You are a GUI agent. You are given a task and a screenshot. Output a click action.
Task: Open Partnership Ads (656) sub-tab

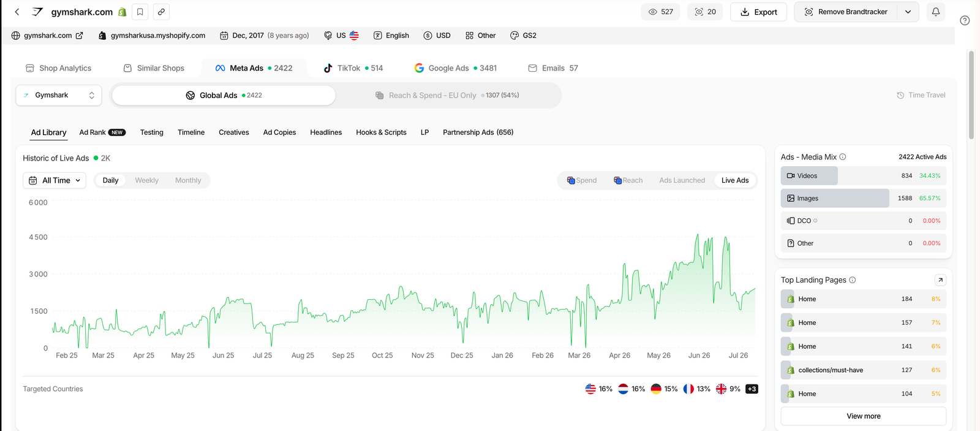(x=478, y=132)
